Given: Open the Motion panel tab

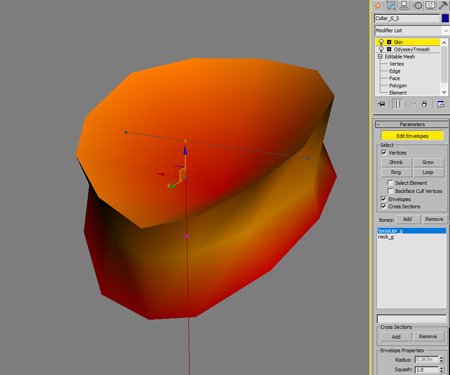Looking at the screenshot, I should tap(418, 5).
